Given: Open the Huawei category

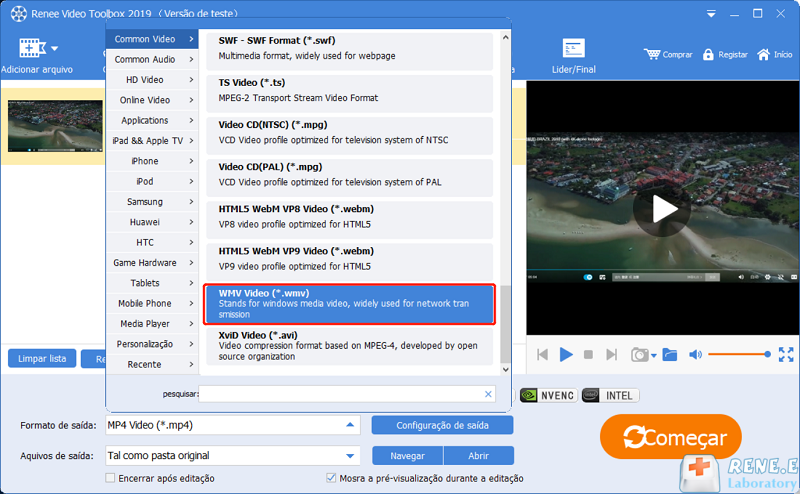Looking at the screenshot, I should 152,222.
